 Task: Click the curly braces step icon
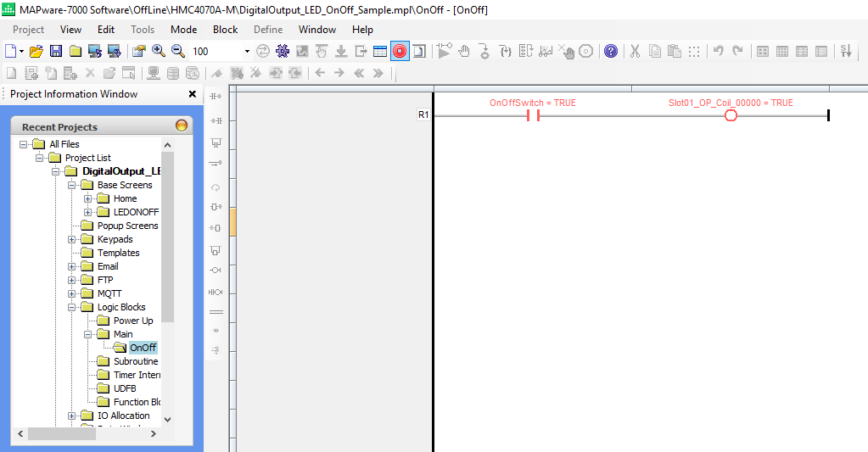[505, 52]
